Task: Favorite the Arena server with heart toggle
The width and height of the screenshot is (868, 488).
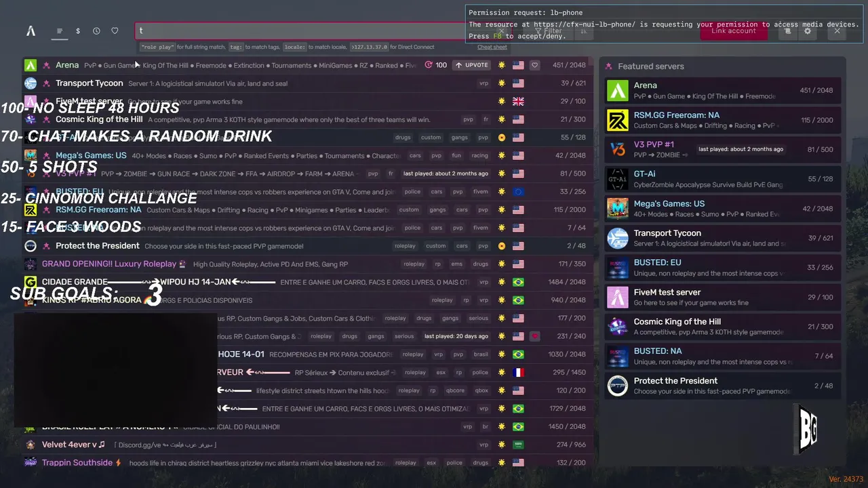Action: tap(535, 65)
